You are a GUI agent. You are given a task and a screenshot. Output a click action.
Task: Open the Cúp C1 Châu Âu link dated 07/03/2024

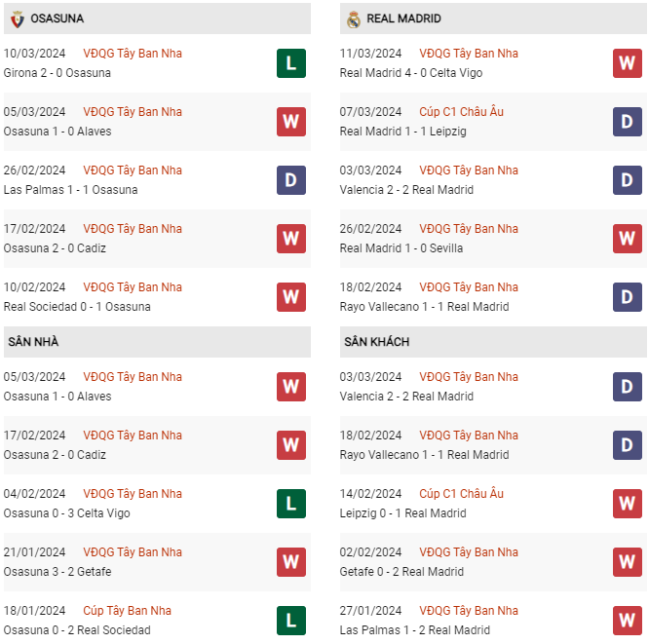[x=462, y=112]
